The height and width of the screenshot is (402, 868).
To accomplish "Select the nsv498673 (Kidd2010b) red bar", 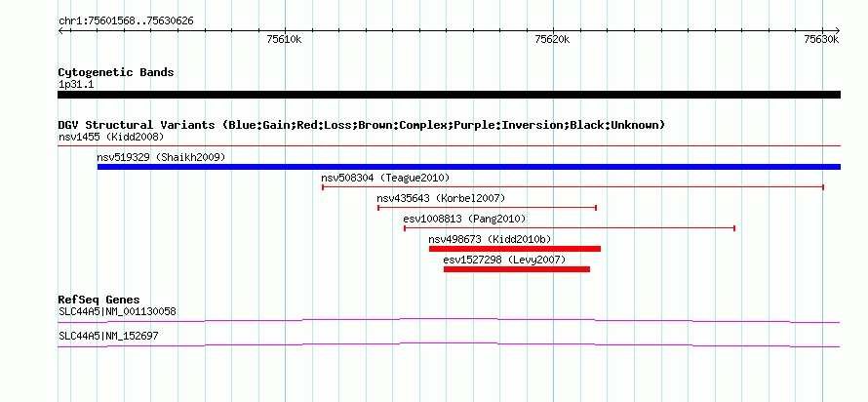I will click(515, 249).
